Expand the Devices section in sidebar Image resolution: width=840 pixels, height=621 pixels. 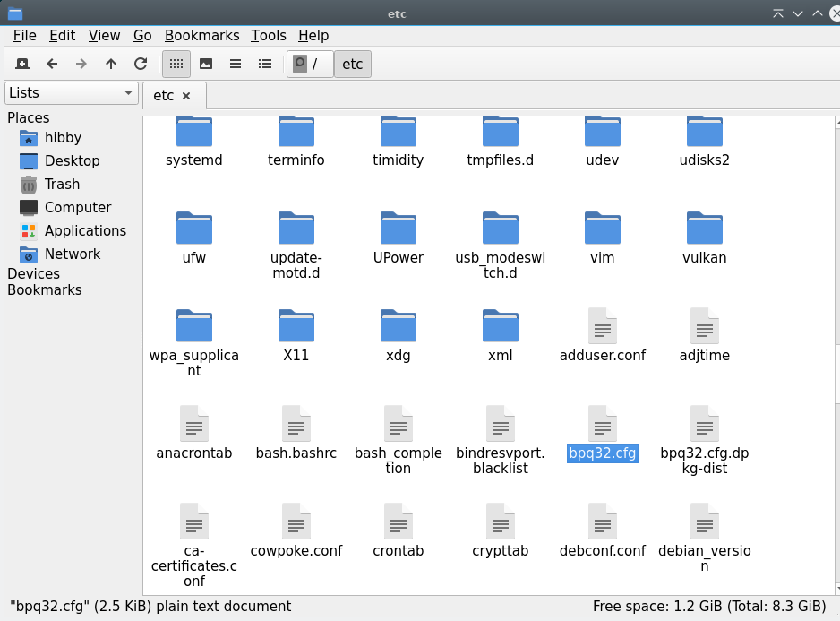tap(33, 273)
